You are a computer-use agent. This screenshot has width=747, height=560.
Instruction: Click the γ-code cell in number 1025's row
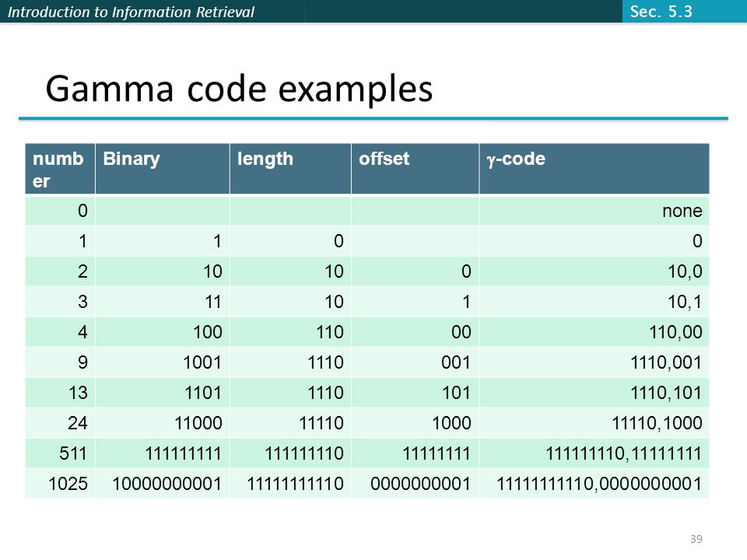tap(594, 484)
